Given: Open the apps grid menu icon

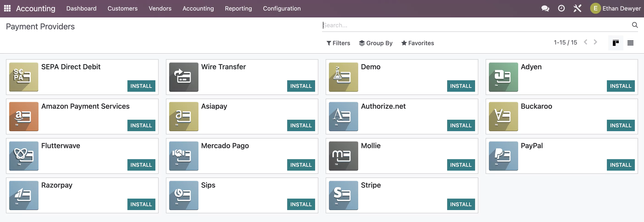Looking at the screenshot, I should pyautogui.click(x=7, y=8).
